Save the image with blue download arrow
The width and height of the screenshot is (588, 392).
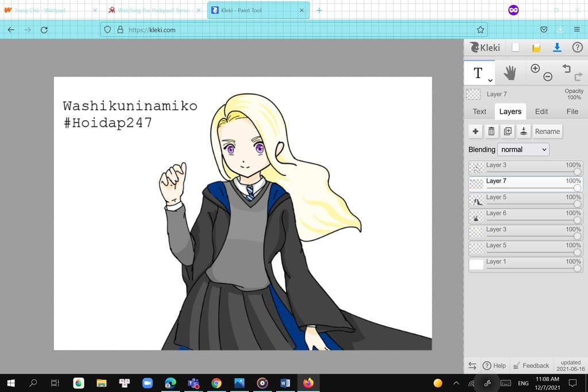[x=557, y=47]
